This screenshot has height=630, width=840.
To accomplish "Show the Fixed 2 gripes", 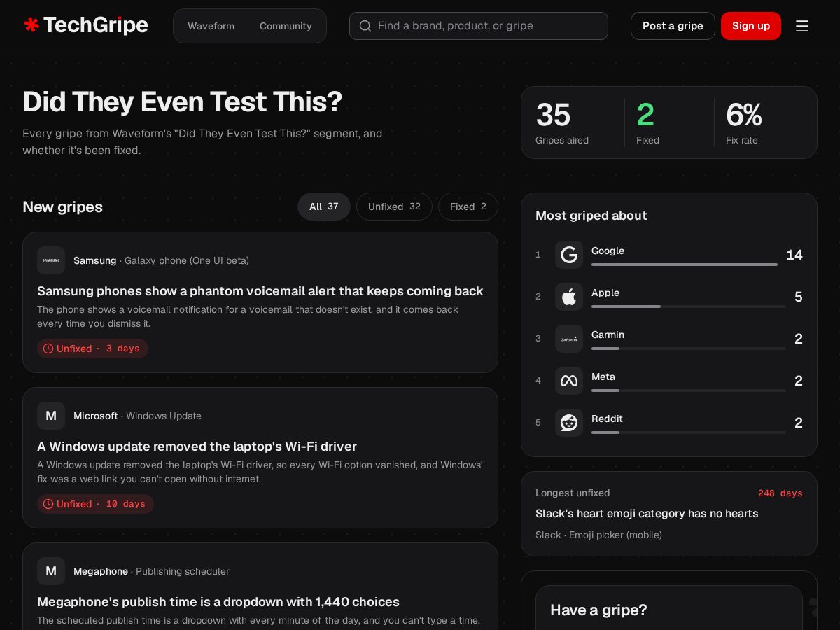I will click(x=468, y=206).
